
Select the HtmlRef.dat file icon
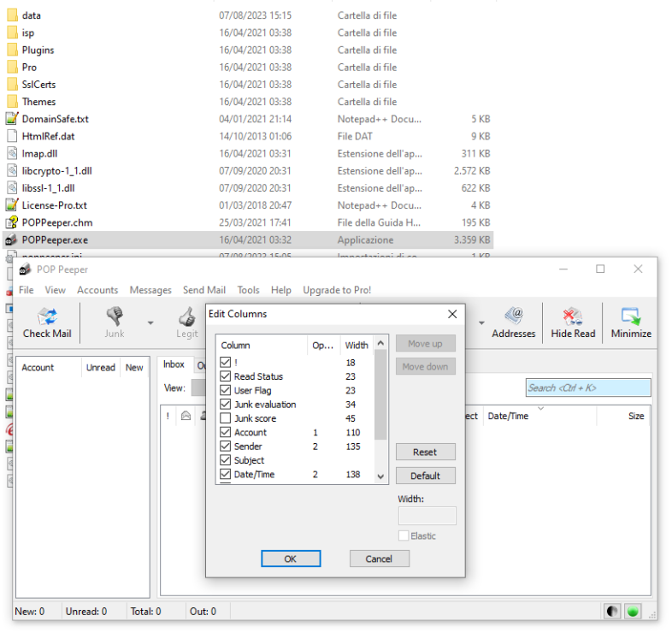pos(12,136)
